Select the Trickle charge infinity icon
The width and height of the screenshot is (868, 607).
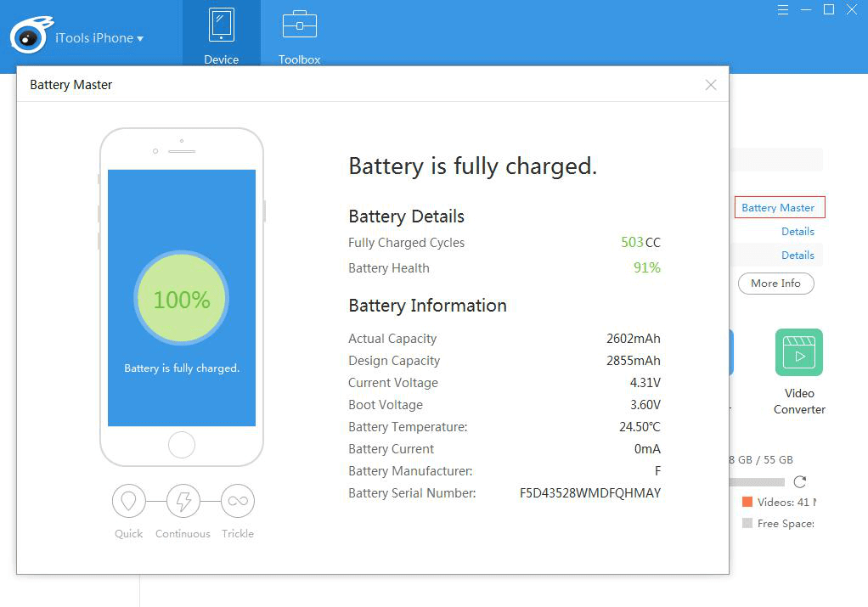(x=238, y=502)
